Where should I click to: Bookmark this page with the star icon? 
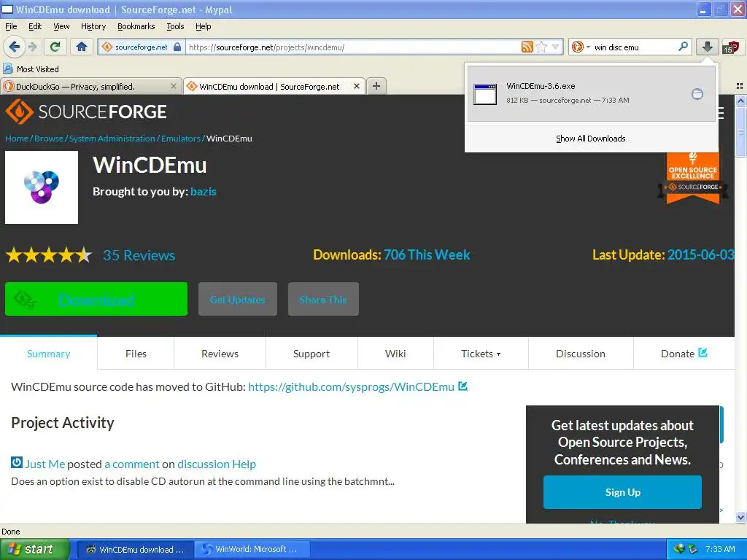point(541,47)
